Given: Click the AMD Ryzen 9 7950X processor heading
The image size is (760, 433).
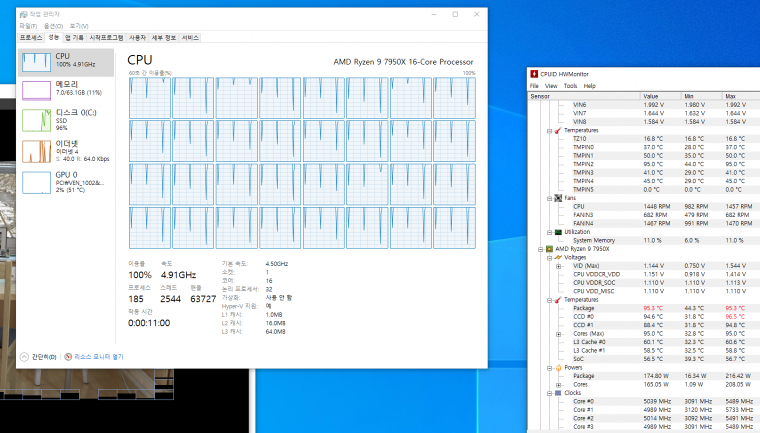Looking at the screenshot, I should [x=403, y=62].
